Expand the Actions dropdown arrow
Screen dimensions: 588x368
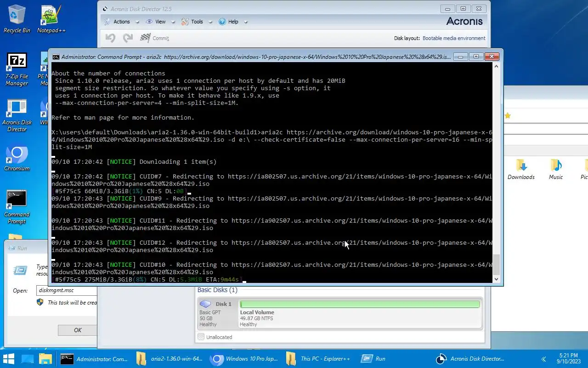click(x=137, y=22)
